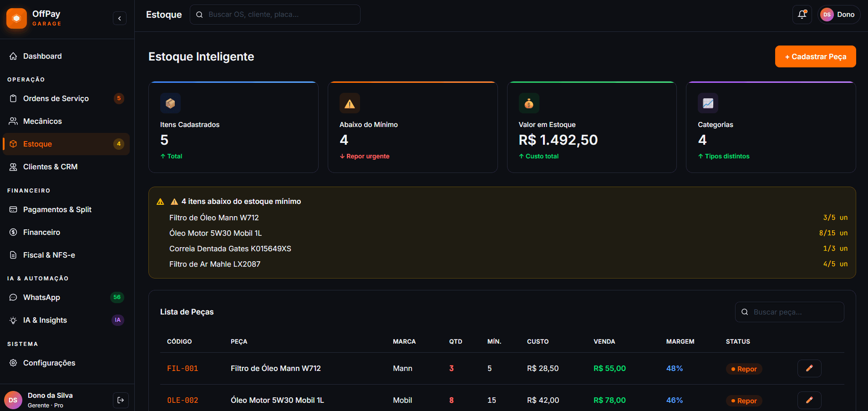Edit the Filtro de Óleo Mann W712 row

coord(809,368)
